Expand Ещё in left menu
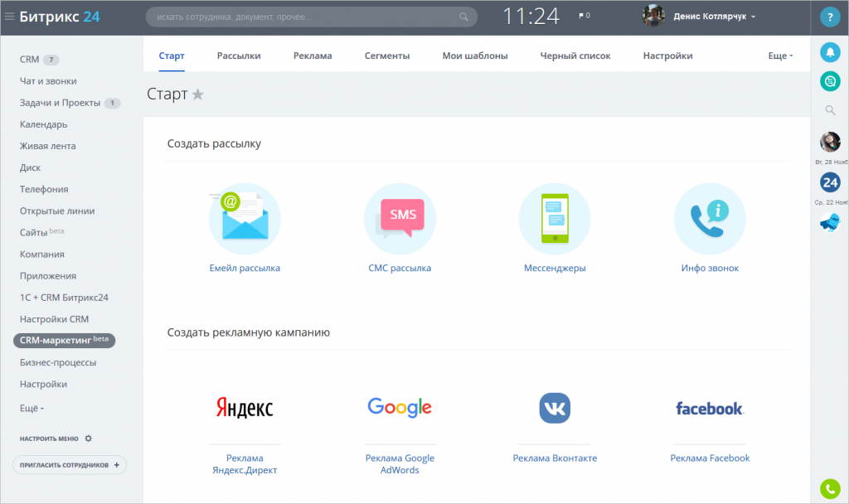The height and width of the screenshot is (504, 849). (32, 408)
